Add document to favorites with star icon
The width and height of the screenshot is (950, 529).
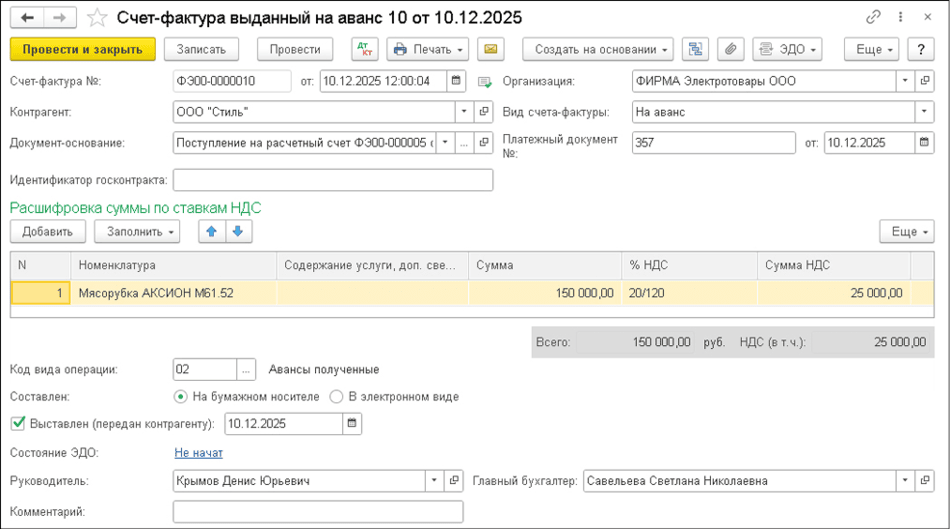pyautogui.click(x=97, y=18)
